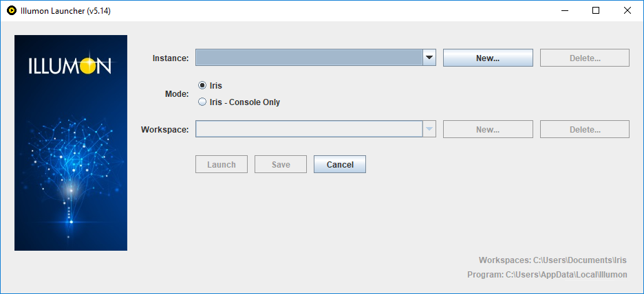Minimize the Illumon Launcher window

(564, 11)
